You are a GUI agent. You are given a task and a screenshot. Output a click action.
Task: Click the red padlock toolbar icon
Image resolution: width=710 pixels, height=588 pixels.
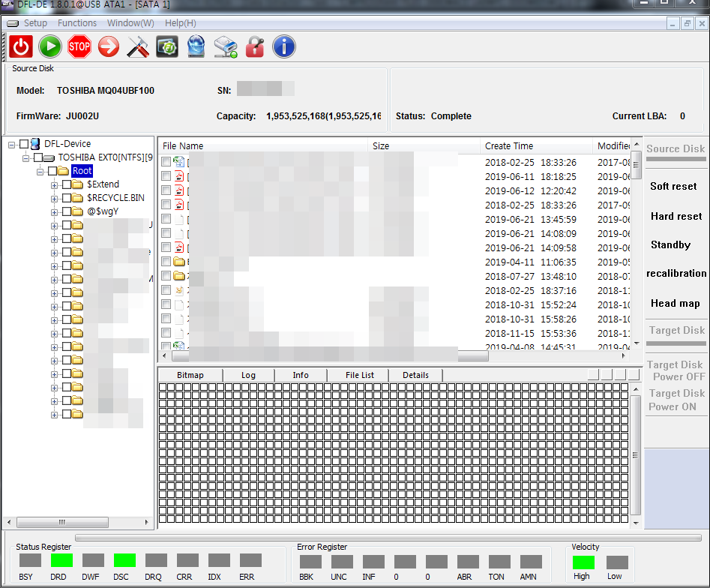[255, 46]
